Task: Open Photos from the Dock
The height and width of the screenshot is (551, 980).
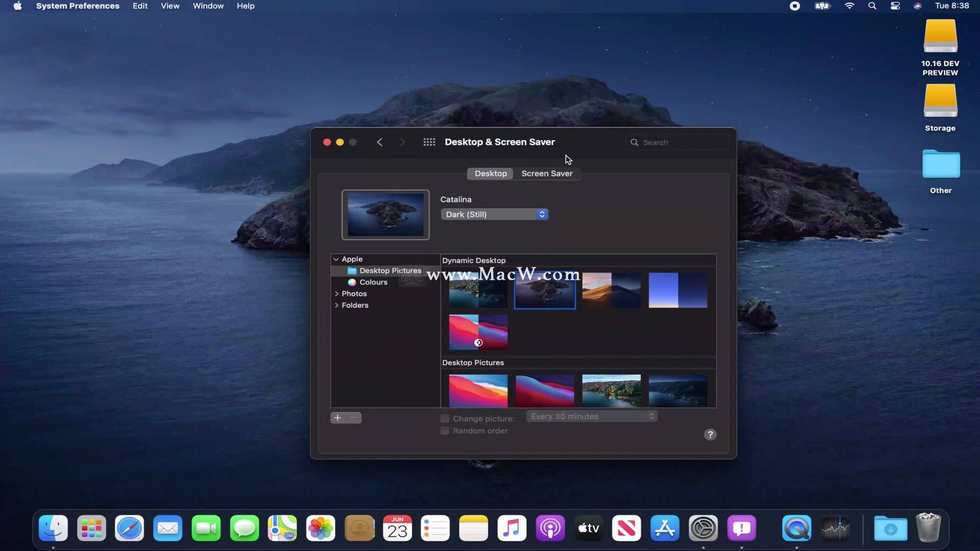Action: (321, 528)
